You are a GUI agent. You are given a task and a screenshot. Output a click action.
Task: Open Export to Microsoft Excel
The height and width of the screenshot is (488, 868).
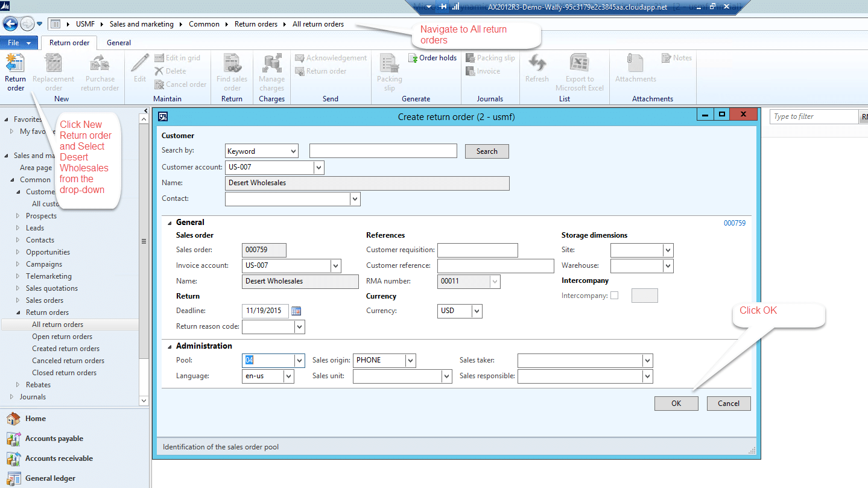click(x=579, y=71)
